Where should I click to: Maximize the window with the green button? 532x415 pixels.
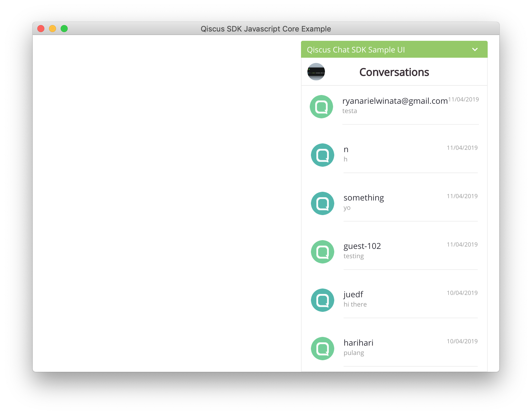[64, 29]
